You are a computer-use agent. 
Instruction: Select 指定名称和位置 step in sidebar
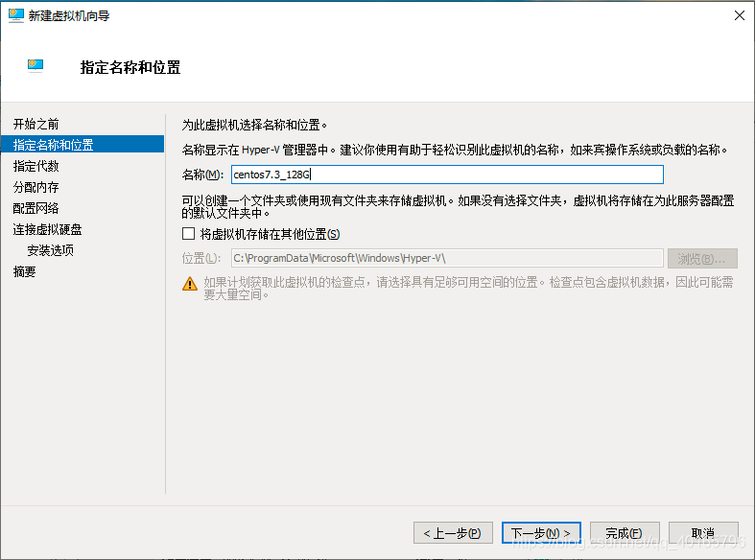click(x=83, y=145)
